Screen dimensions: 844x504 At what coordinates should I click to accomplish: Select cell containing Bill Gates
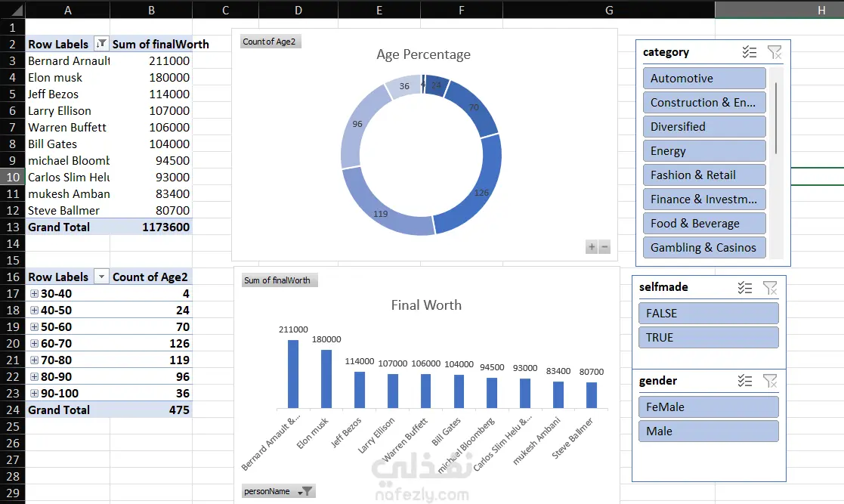coord(68,144)
